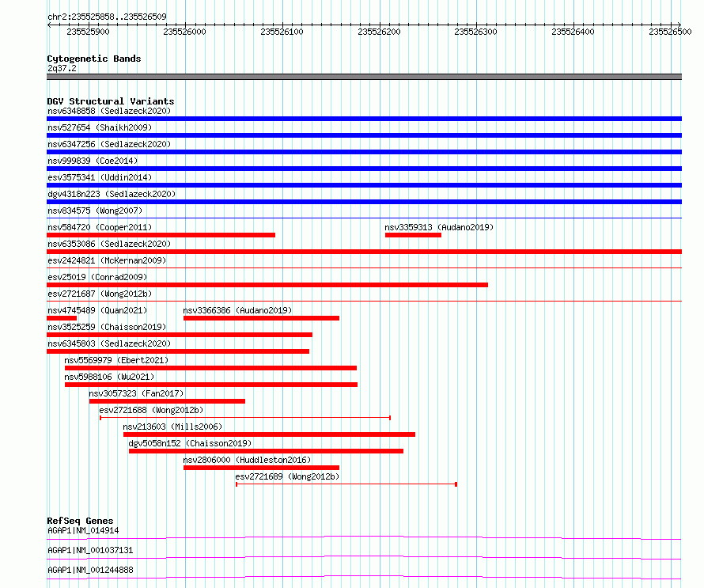Select the nsv584720 (Cooper2011) label
The image size is (704, 588).
[x=100, y=227]
